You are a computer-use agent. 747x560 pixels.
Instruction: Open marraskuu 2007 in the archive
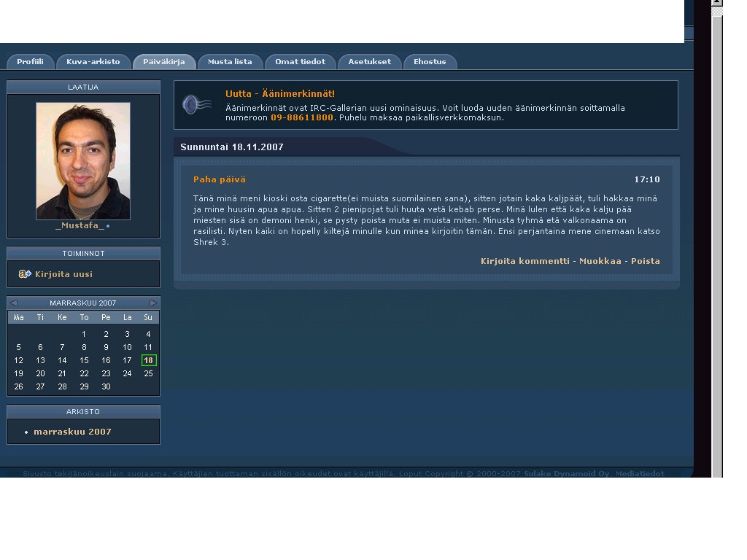72,432
